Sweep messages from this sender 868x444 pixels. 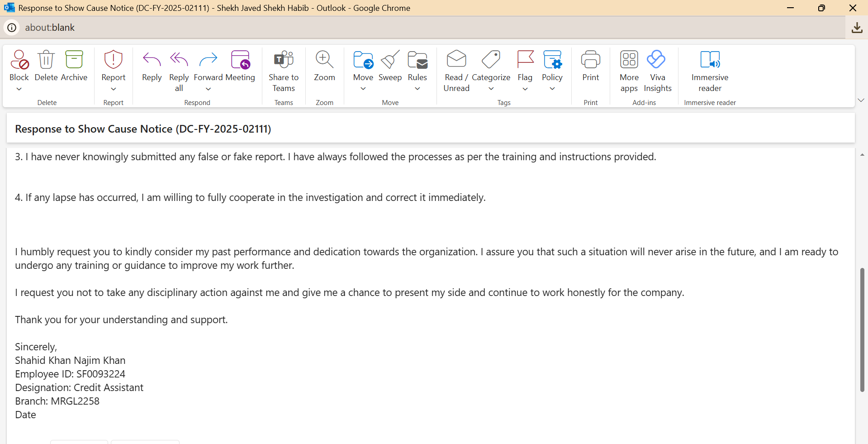[x=390, y=66]
